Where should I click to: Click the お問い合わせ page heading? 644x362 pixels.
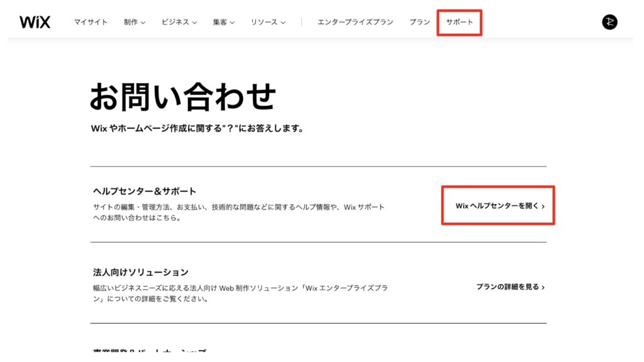[183, 96]
